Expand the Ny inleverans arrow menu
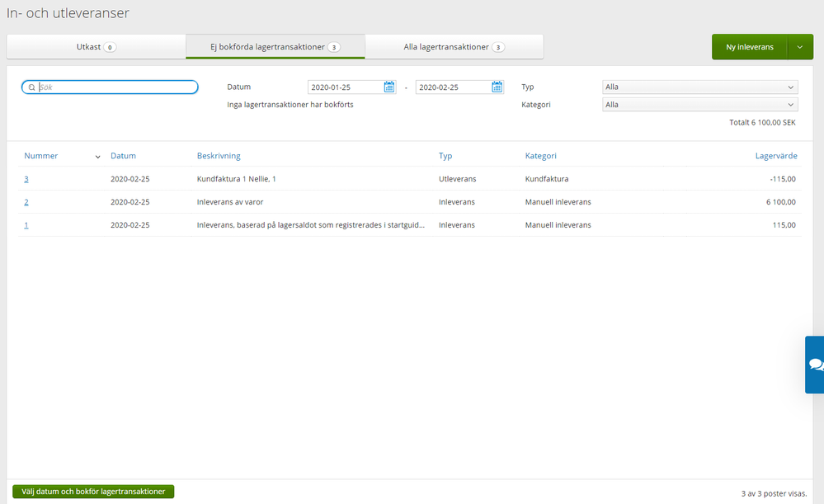This screenshot has height=504, width=824. (x=799, y=47)
